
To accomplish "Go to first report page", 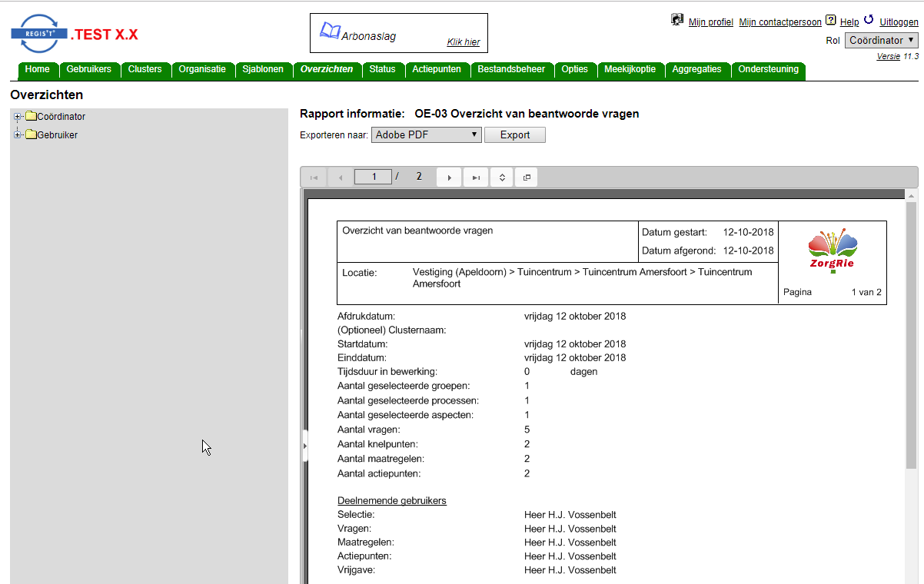I will coord(314,178).
